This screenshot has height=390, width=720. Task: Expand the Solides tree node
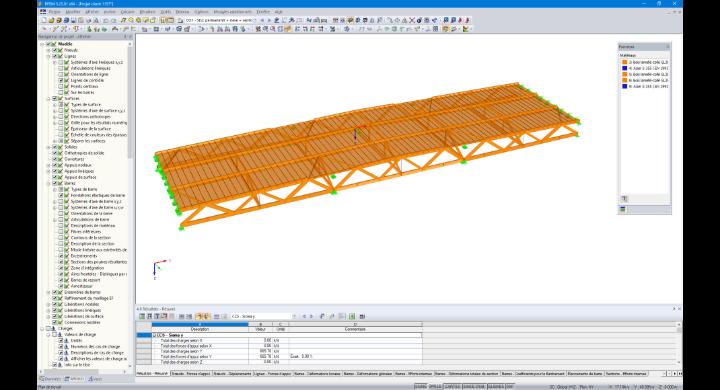(48, 147)
